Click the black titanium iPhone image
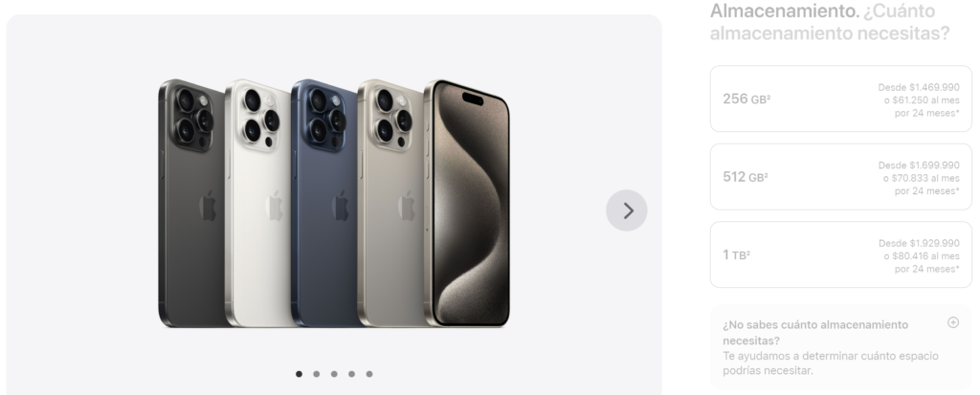 click(x=191, y=203)
